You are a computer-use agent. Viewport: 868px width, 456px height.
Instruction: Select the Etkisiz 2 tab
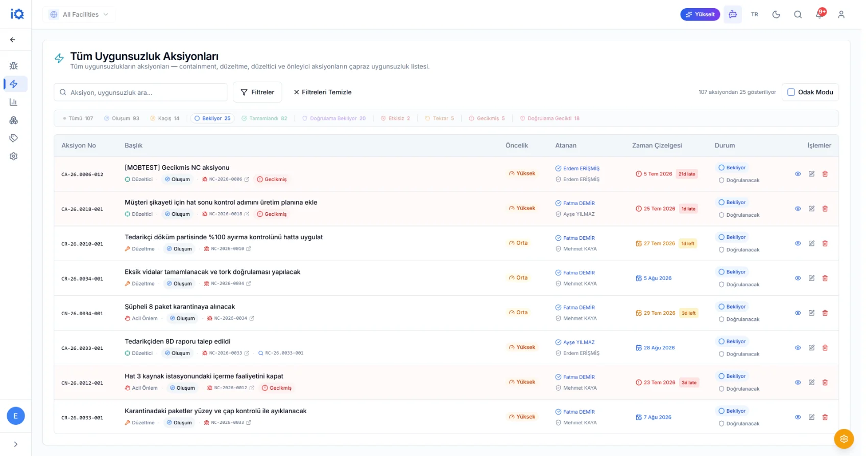pos(395,118)
